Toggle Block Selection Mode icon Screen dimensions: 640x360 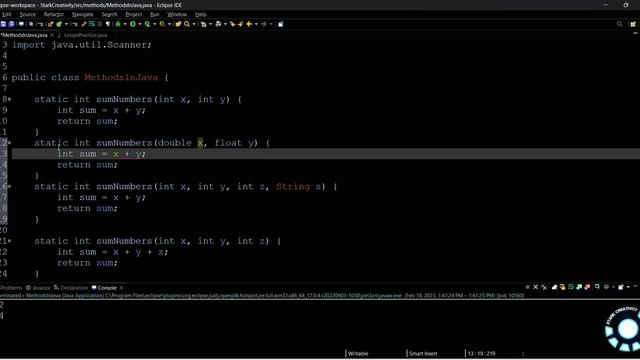pyautogui.click(x=99, y=24)
